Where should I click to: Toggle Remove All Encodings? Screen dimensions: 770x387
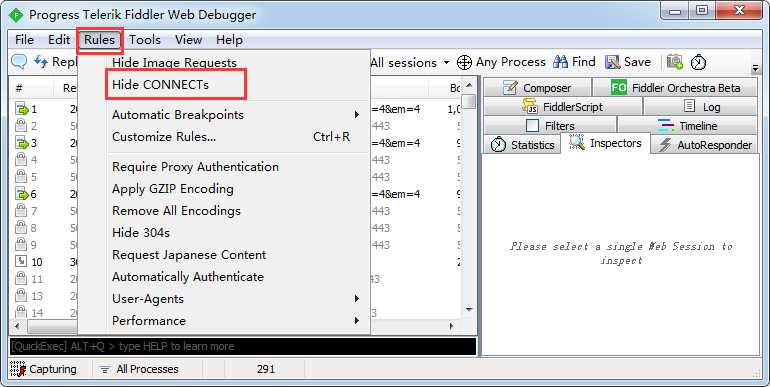176,211
